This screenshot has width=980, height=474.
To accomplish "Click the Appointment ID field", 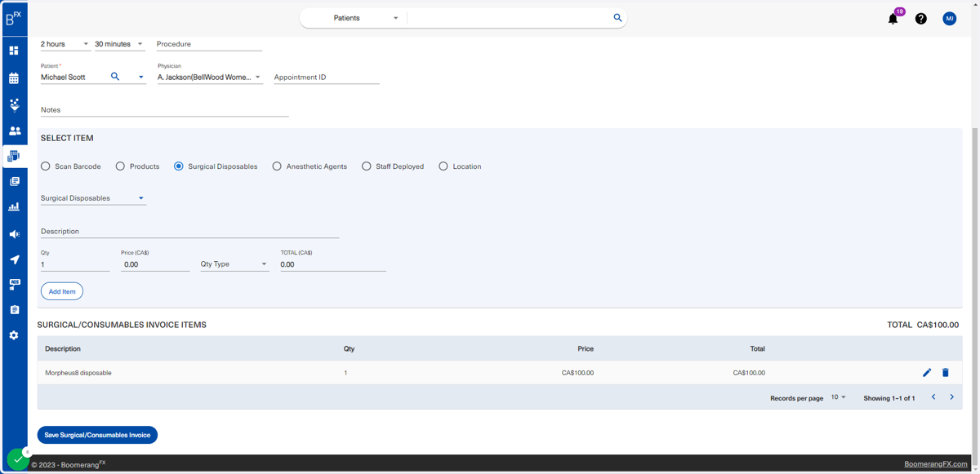I will point(327,78).
